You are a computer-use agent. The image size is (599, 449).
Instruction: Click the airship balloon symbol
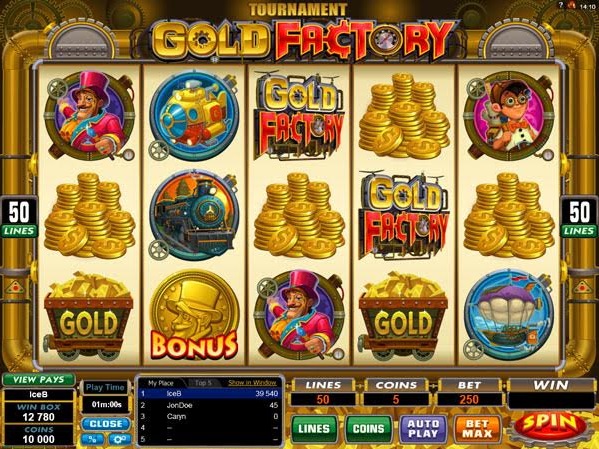[508, 314]
